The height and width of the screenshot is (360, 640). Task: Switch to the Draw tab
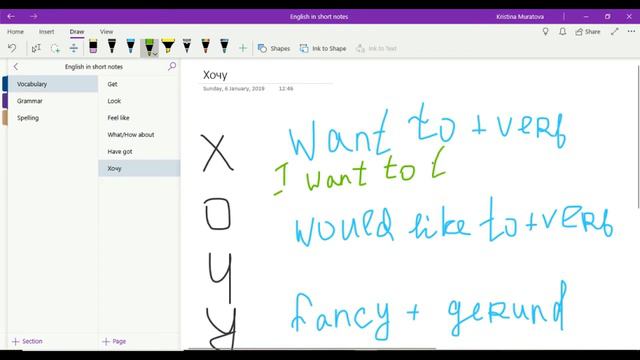pyautogui.click(x=77, y=31)
